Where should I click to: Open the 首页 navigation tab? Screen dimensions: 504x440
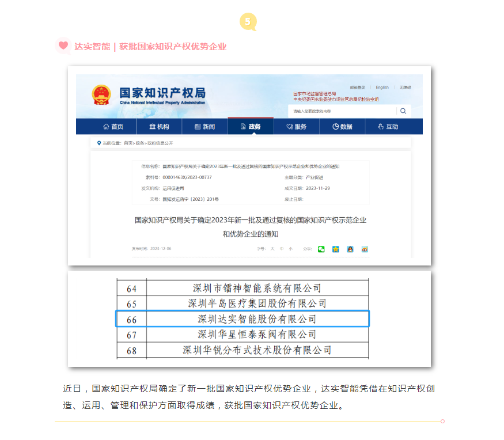click(x=113, y=127)
